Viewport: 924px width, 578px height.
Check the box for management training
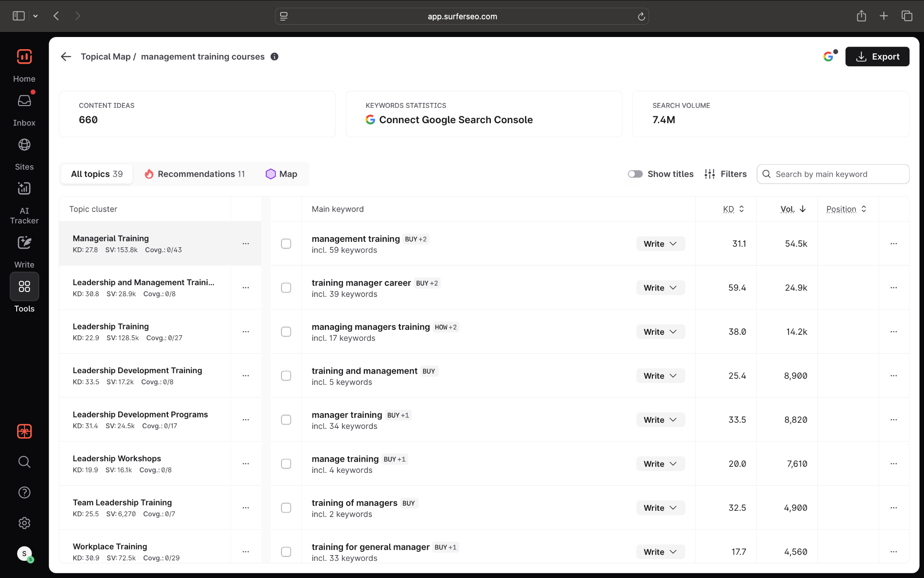(286, 244)
